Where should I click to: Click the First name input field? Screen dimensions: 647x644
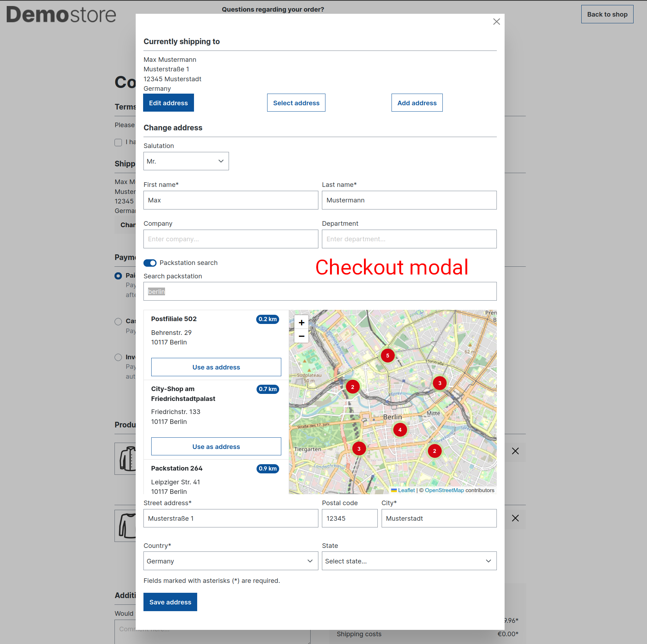231,200
